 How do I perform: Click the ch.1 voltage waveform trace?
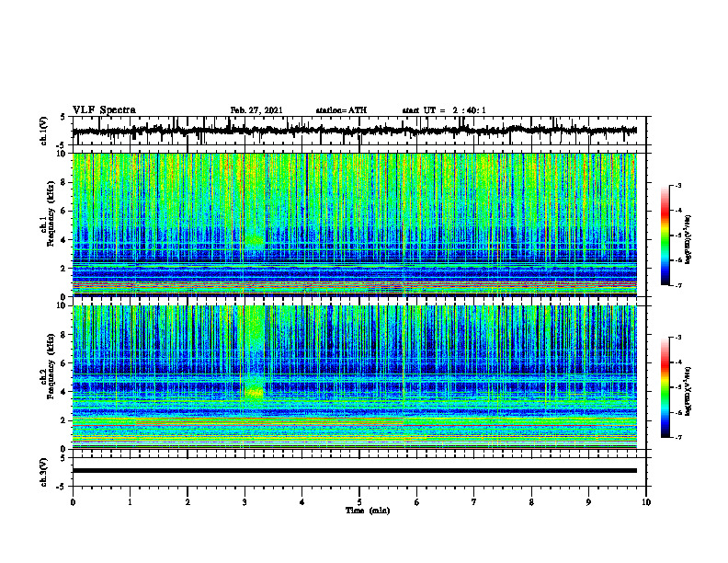pos(354,131)
